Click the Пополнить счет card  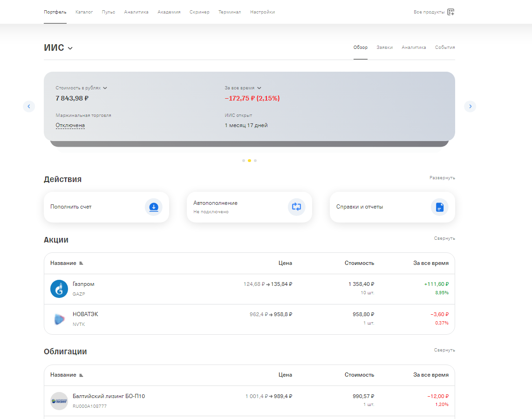(106, 207)
